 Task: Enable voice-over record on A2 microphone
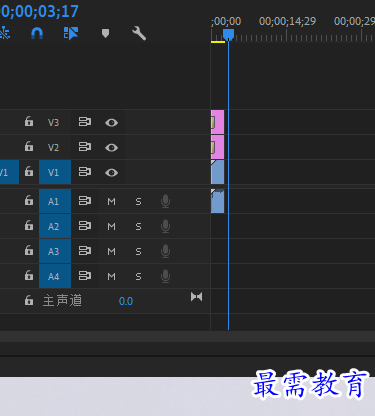coord(165,226)
